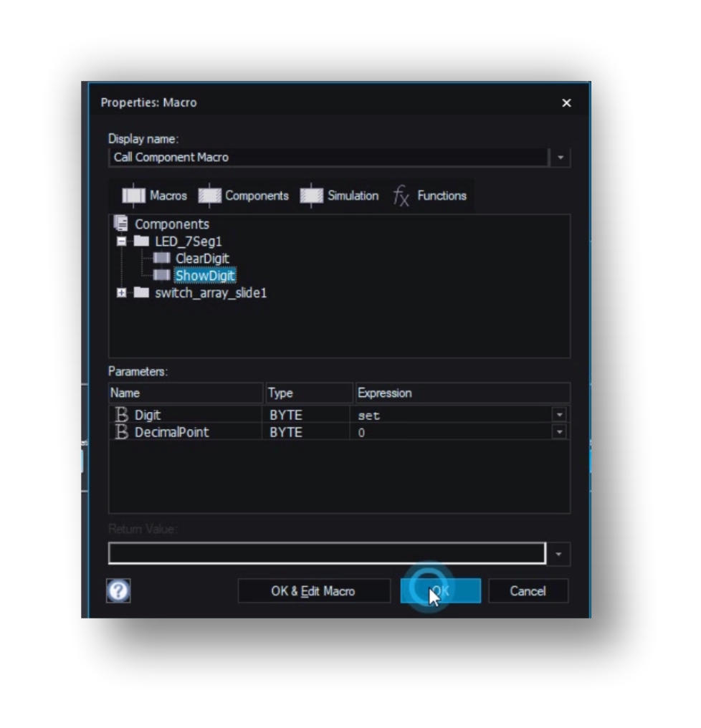This screenshot has height=728, width=701.
Task: Switch to the Functions tab
Action: (x=430, y=196)
